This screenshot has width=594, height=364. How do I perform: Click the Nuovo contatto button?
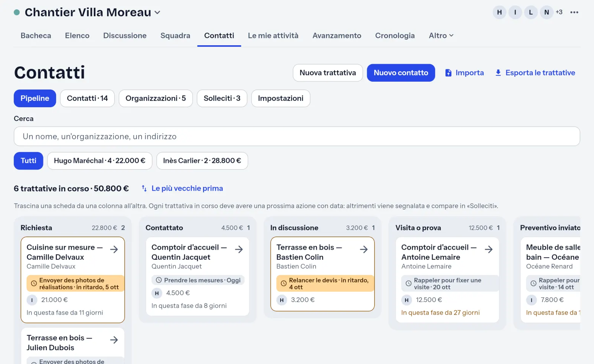click(x=401, y=73)
